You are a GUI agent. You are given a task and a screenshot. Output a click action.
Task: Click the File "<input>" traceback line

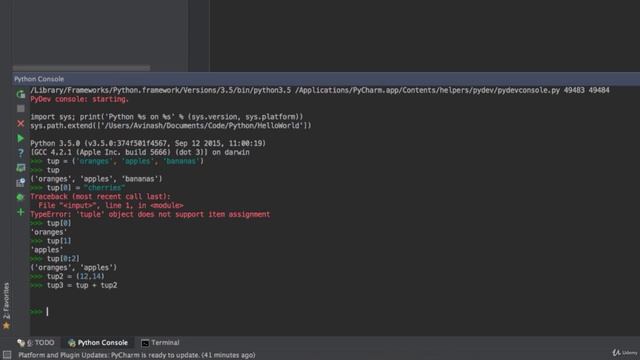(x=111, y=205)
